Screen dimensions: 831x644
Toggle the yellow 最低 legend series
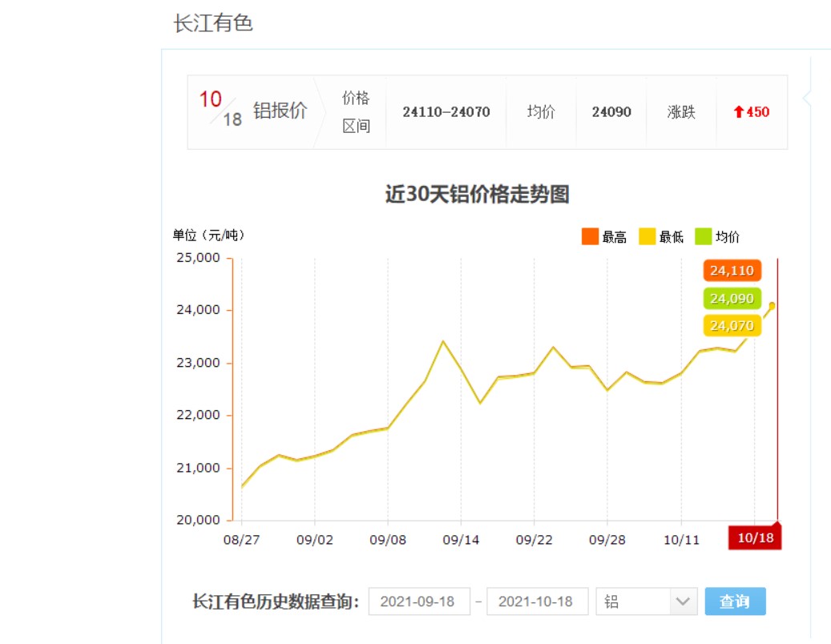tap(647, 236)
